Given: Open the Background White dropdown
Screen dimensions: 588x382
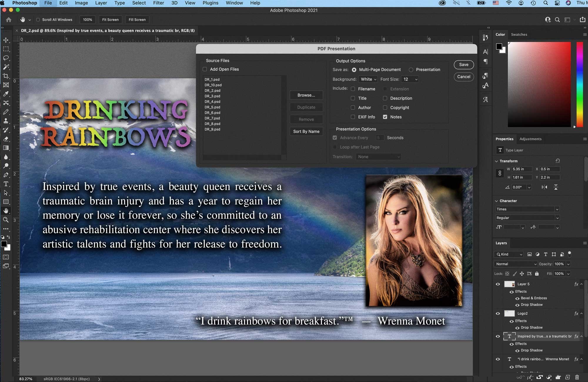Looking at the screenshot, I should click(368, 79).
